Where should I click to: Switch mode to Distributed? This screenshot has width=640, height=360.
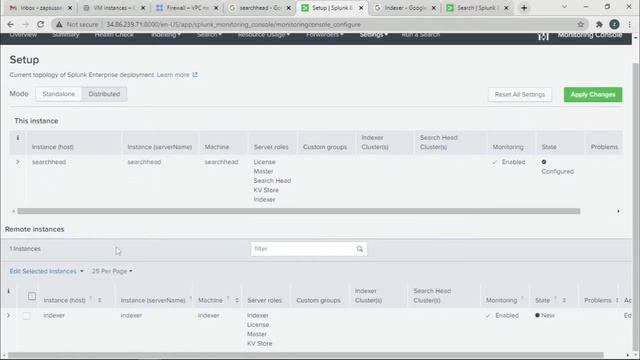click(104, 94)
